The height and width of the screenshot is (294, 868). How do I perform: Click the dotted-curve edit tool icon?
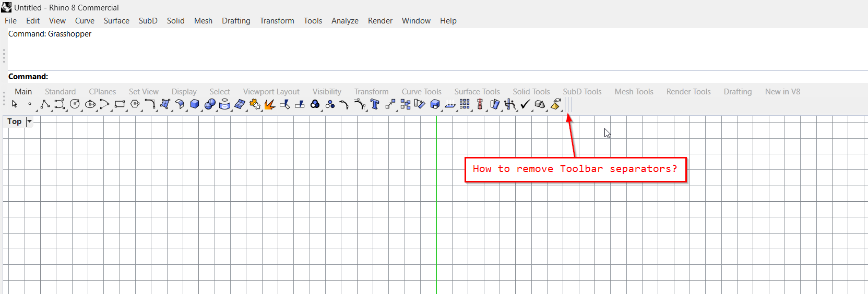[x=360, y=104]
